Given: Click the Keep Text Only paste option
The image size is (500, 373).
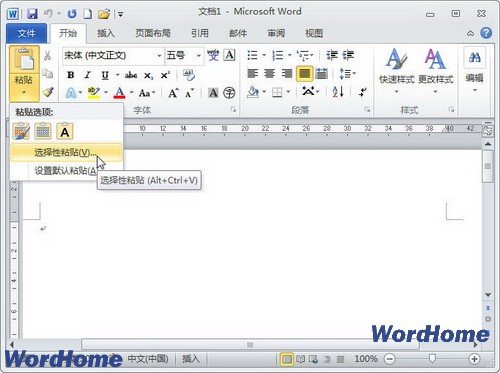Looking at the screenshot, I should pos(65,131).
